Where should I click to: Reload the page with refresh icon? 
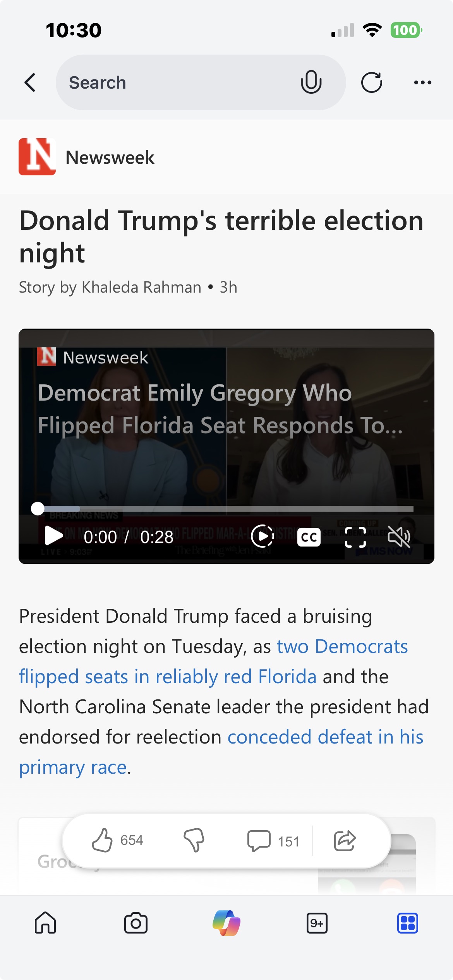(371, 82)
